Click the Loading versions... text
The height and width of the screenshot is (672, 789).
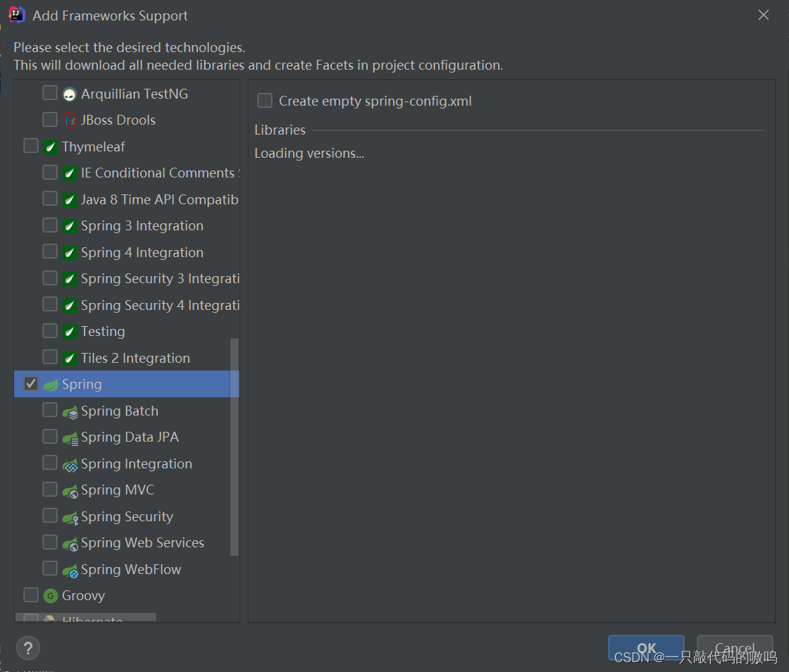309,153
